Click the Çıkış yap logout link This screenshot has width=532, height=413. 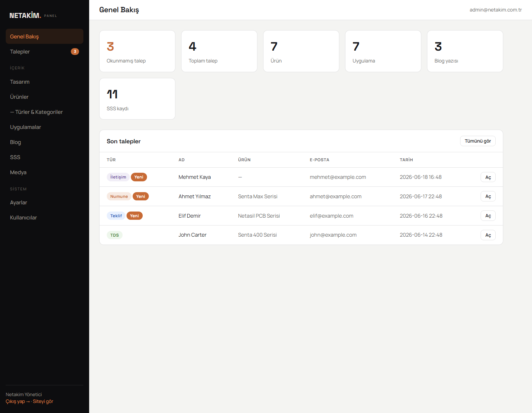tap(18, 402)
